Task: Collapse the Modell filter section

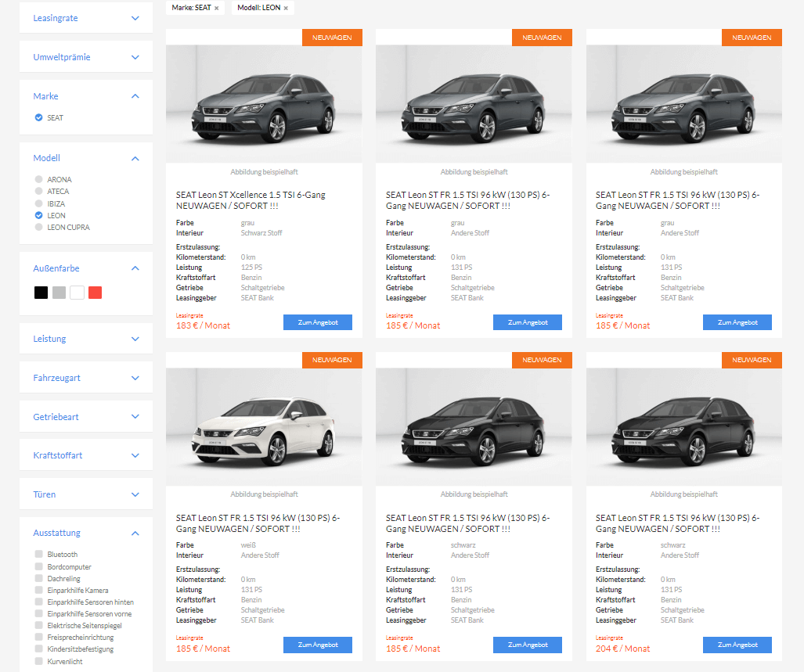Action: point(135,158)
